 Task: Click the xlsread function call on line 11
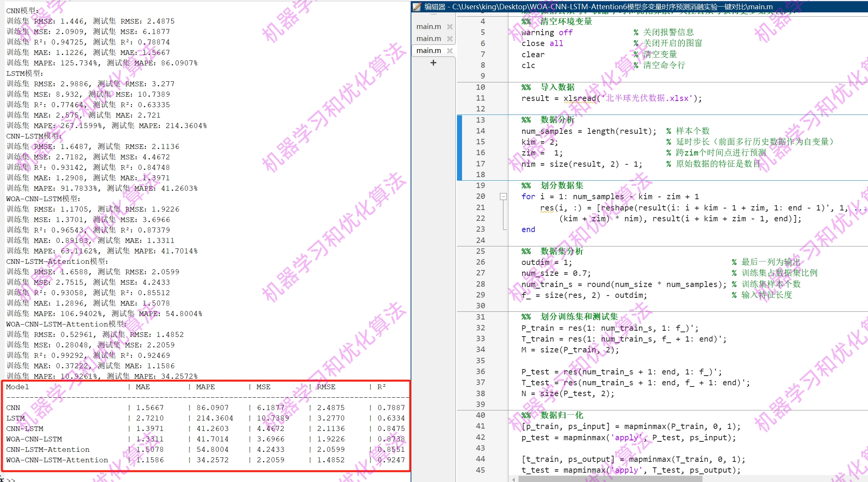tap(579, 98)
